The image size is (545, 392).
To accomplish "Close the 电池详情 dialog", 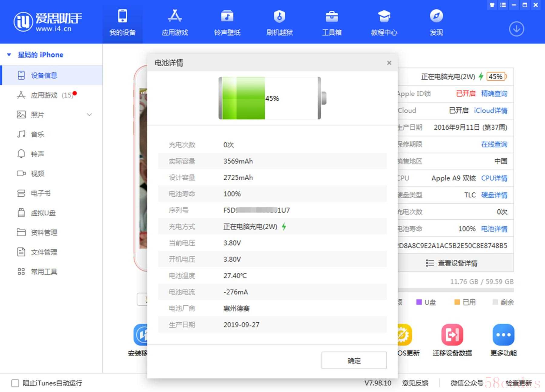I will tap(389, 63).
